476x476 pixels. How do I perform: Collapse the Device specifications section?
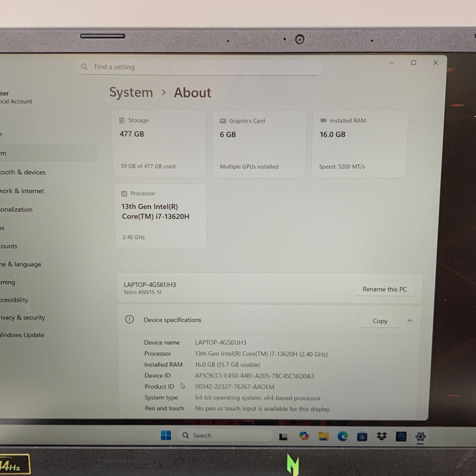point(410,321)
